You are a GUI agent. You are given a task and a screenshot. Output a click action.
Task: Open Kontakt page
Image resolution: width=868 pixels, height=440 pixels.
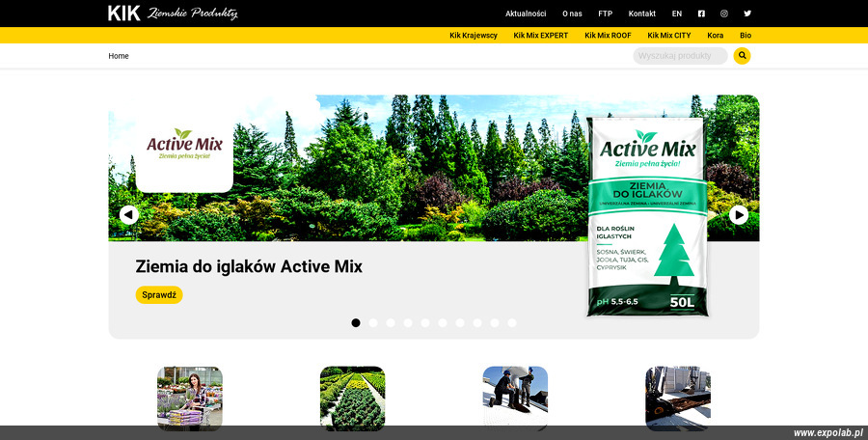pyautogui.click(x=642, y=14)
